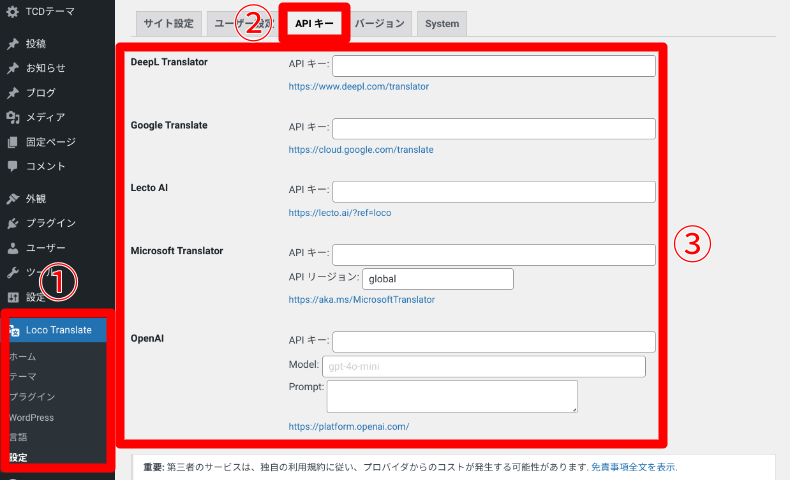The width and height of the screenshot is (790, 480).
Task: Open the lecto.ai link
Action: tap(340, 213)
